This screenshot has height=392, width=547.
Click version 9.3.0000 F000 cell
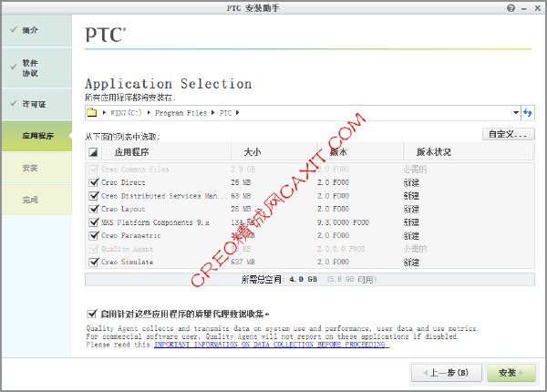[343, 222]
